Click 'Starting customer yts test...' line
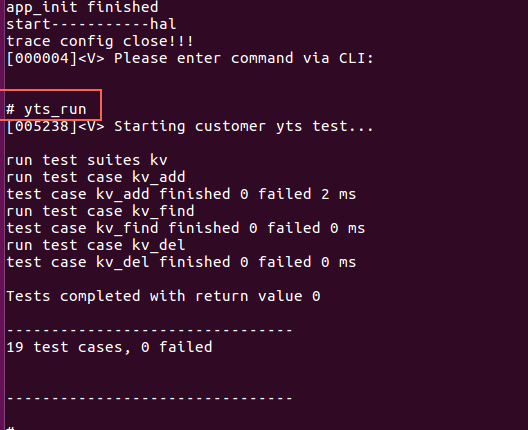The height and width of the screenshot is (430, 528). pyautogui.click(x=244, y=126)
